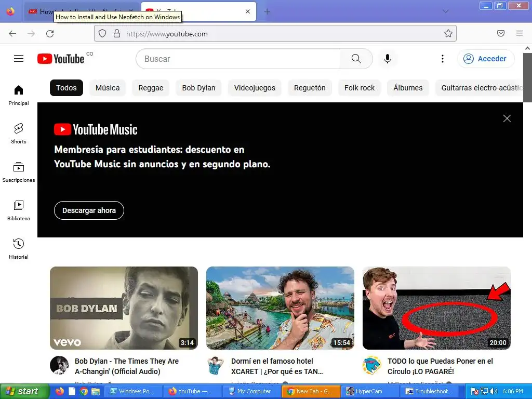
Task: Close the YouTube Music promo banner
Action: point(507,118)
